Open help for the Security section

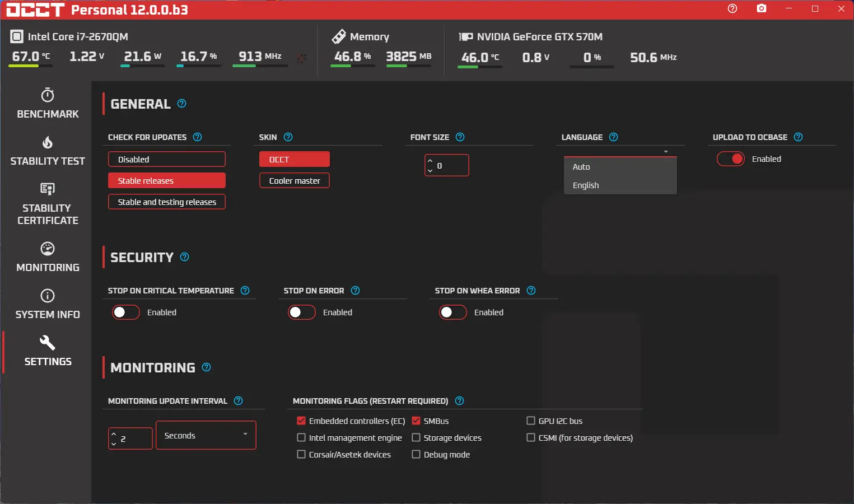pyautogui.click(x=185, y=257)
